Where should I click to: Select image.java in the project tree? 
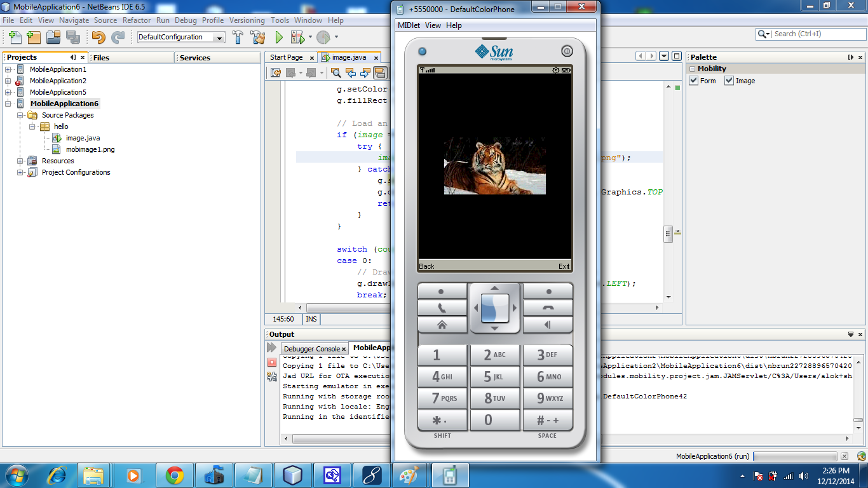[x=83, y=138]
